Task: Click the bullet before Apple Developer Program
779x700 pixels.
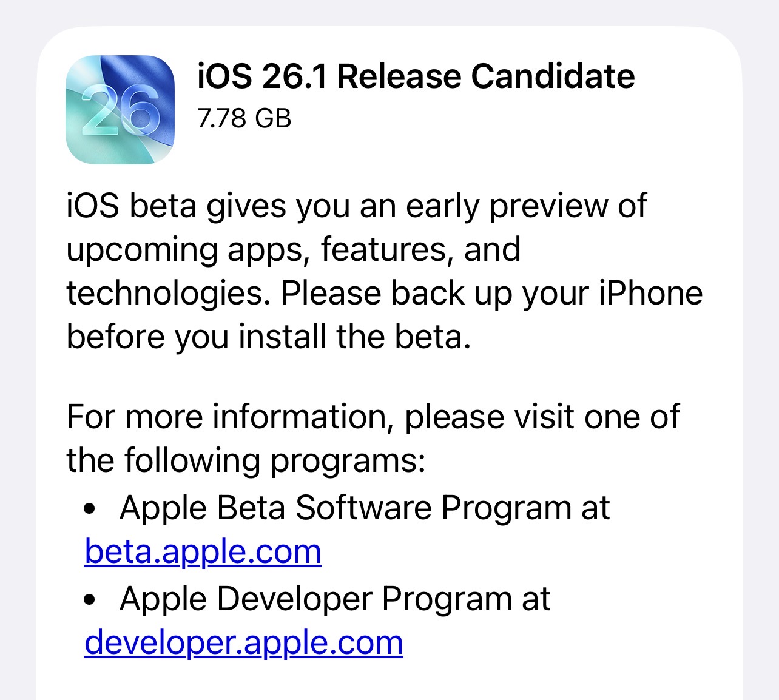Action: (x=90, y=600)
